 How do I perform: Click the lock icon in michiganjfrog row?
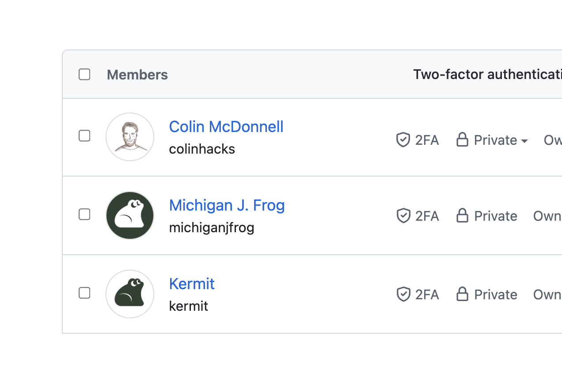pos(462,216)
